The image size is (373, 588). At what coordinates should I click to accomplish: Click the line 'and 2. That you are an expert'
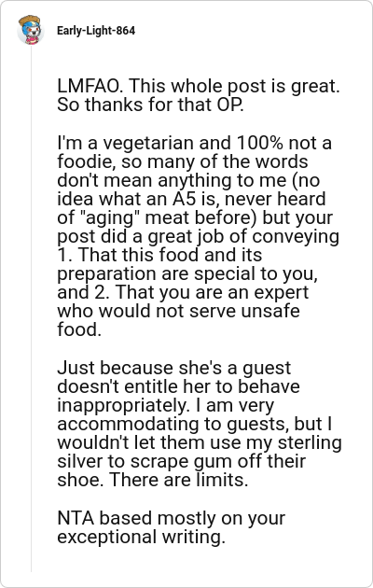tap(183, 292)
